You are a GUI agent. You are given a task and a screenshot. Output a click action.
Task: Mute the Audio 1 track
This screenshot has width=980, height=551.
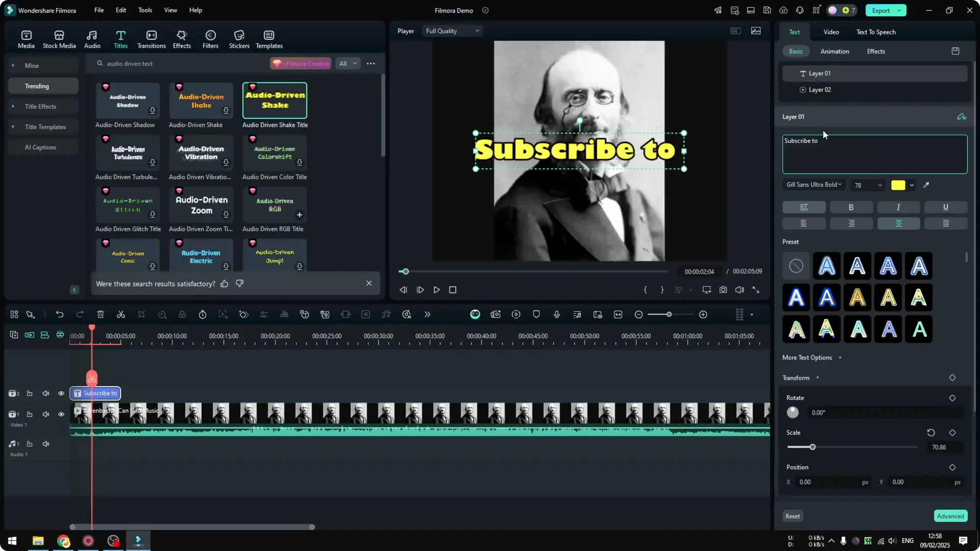(46, 444)
